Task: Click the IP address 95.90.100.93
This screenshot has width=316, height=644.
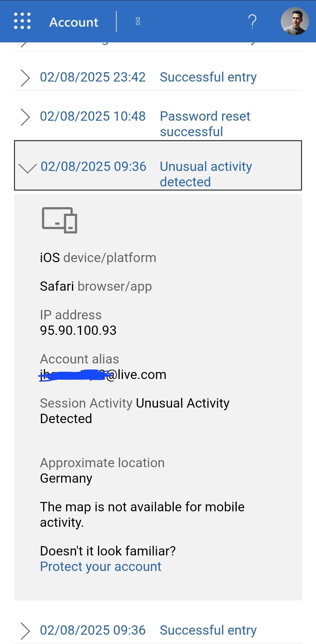Action: coord(78,330)
